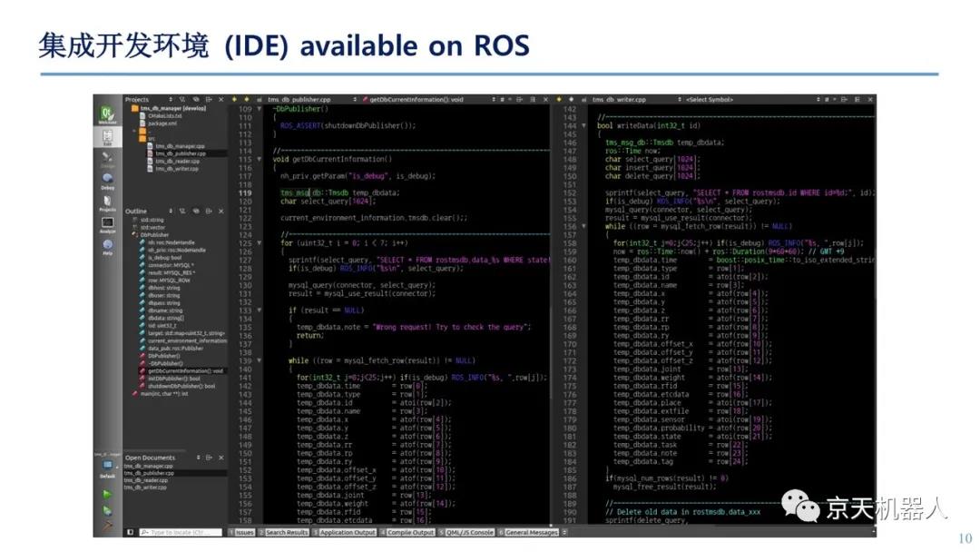Open the QML/JS Console pane
Screen dimensions: 980x552
[x=467, y=532]
